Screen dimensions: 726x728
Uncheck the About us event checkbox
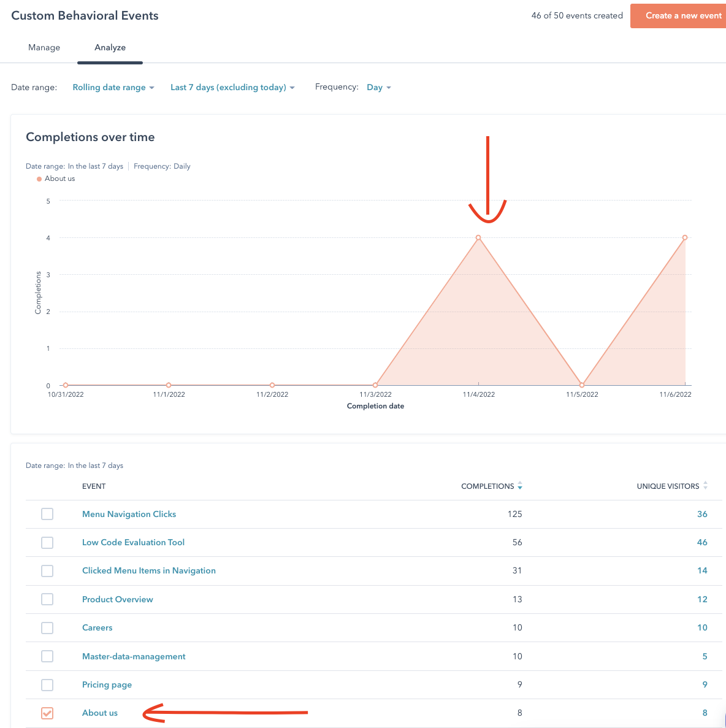coord(47,713)
